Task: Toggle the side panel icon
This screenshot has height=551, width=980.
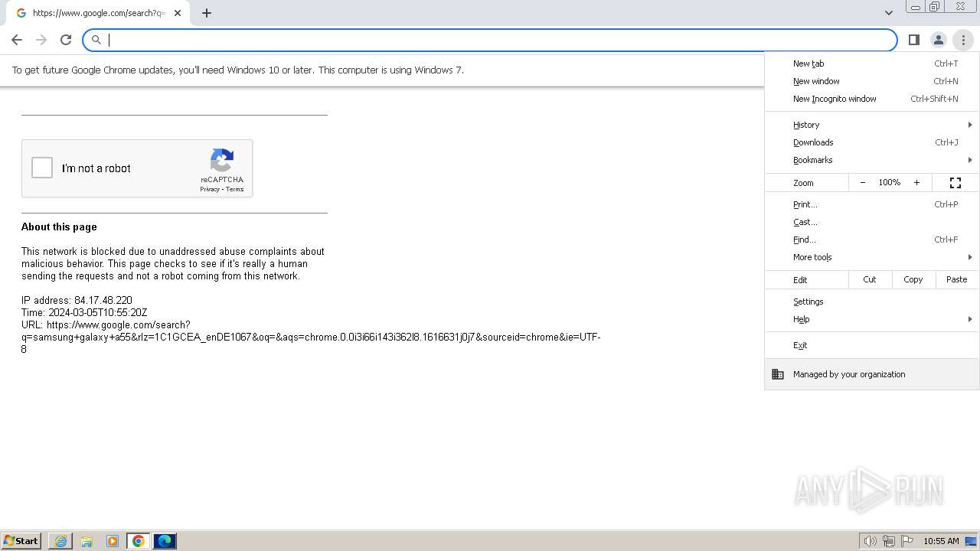Action: pyautogui.click(x=913, y=40)
